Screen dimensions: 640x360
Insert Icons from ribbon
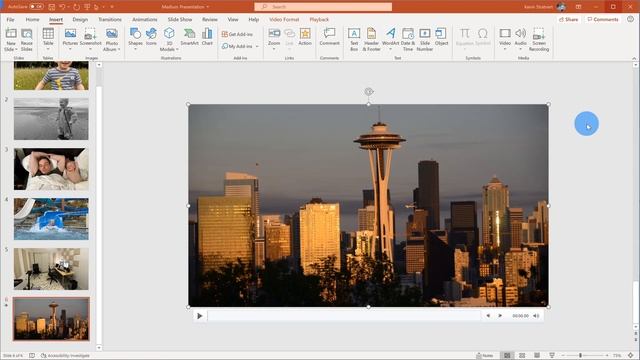[151, 37]
